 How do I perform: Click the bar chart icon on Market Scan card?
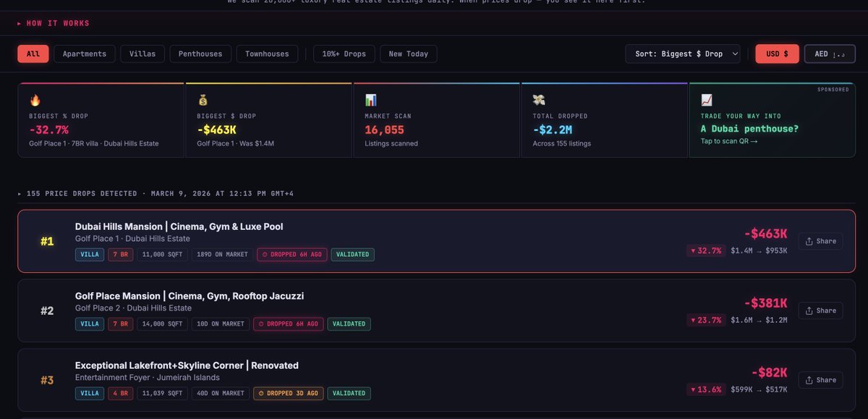[x=370, y=101]
